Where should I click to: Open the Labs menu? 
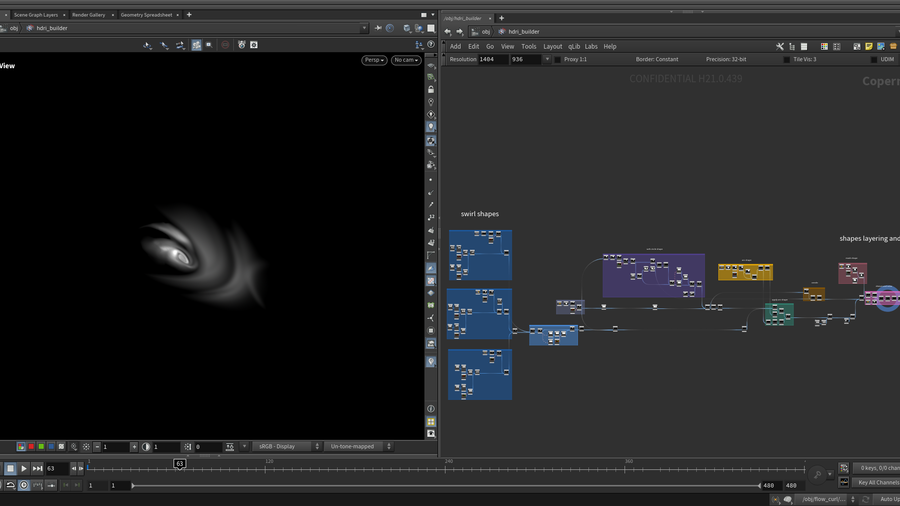click(x=591, y=46)
